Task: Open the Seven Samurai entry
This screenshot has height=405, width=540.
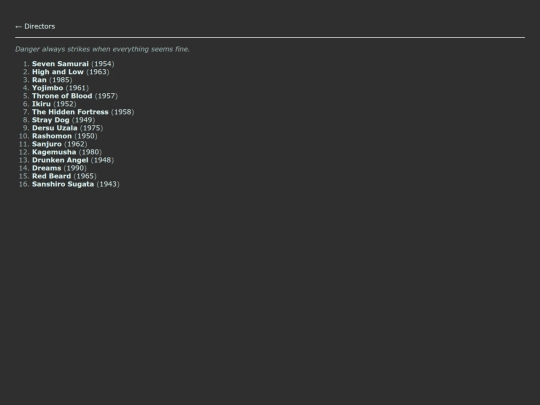Action: point(60,64)
